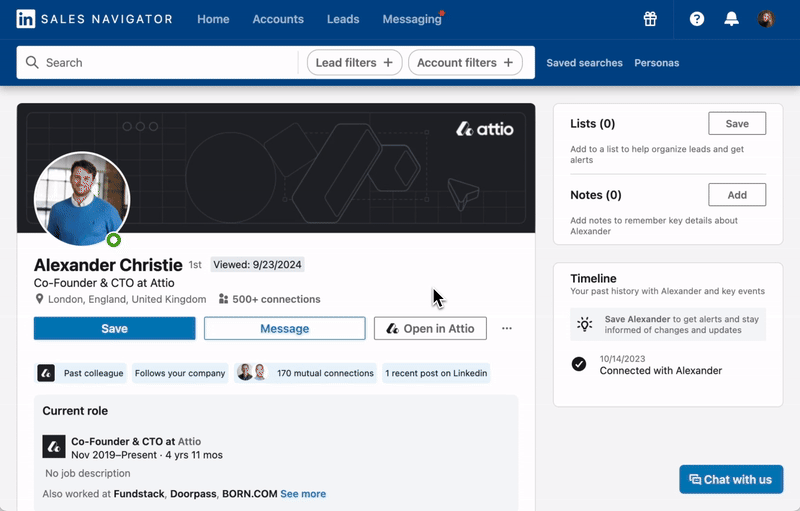The height and width of the screenshot is (511, 800).
Task: Go to the Accounts tab
Action: 278,19
